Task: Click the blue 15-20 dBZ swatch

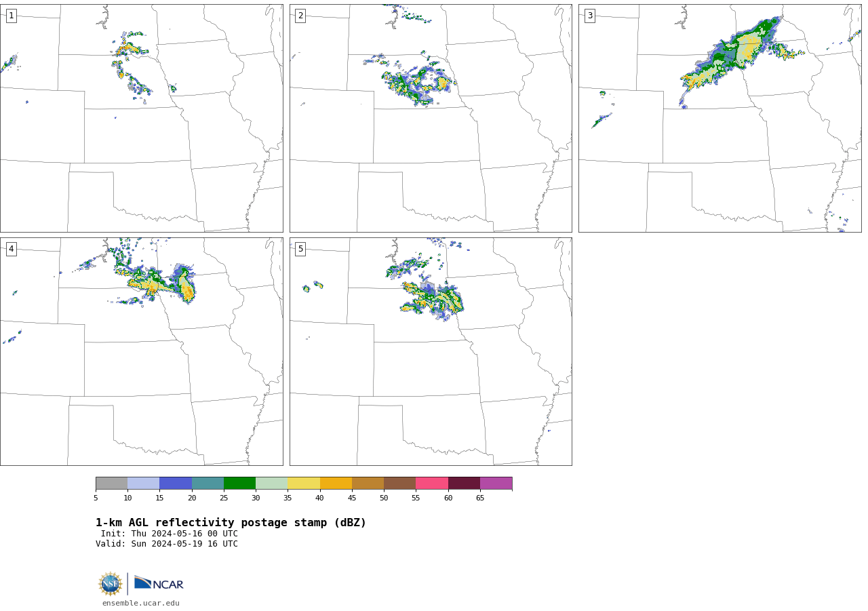Action: pyautogui.click(x=176, y=484)
